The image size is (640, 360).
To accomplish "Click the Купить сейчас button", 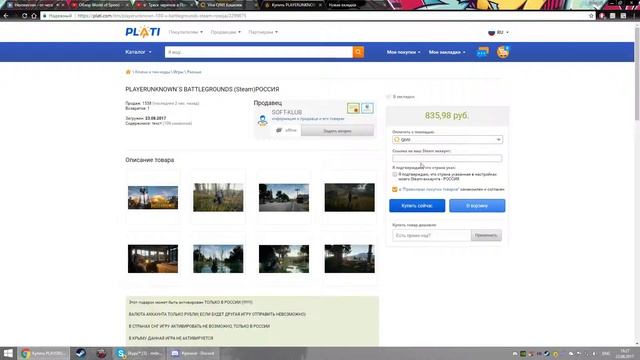I will point(417,206).
